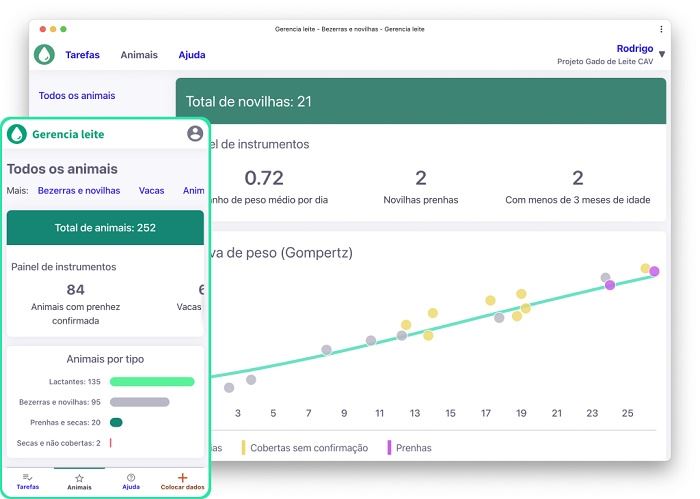This screenshot has height=499, width=700.
Task: Go to the Vacas link
Action: 151,190
